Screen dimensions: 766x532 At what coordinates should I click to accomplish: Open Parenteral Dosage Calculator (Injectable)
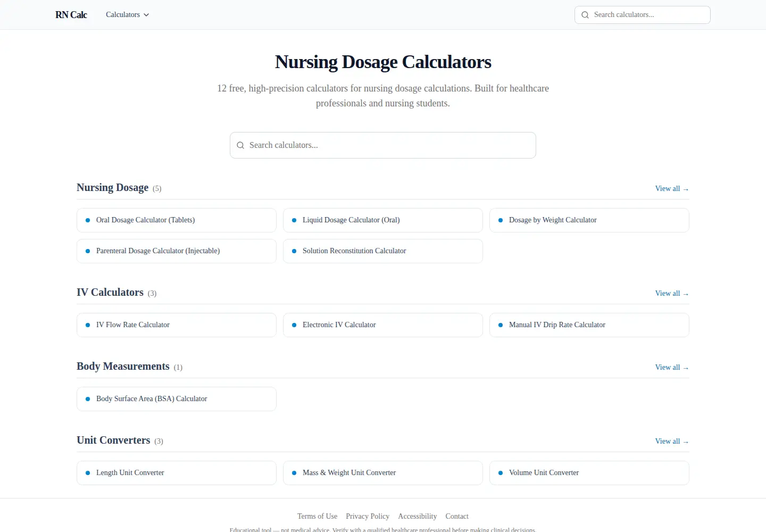click(177, 251)
